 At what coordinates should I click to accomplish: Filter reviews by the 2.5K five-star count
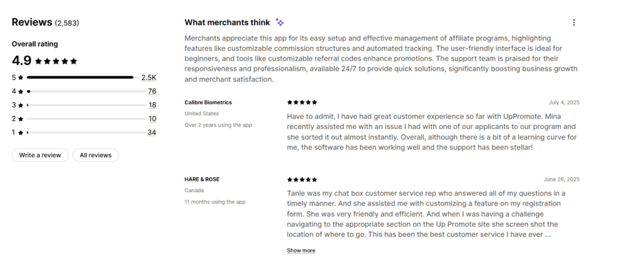pyautogui.click(x=148, y=77)
